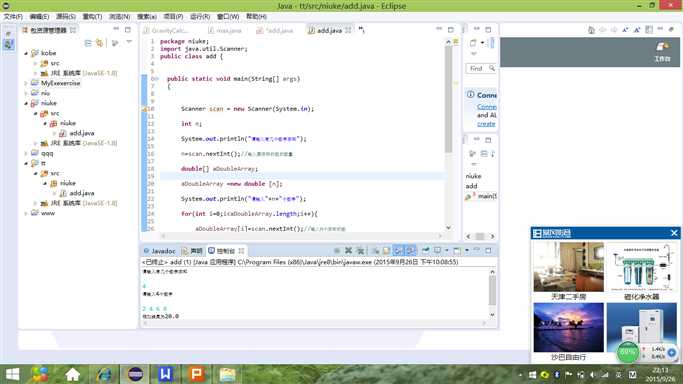Viewport: 683px width, 384px height.
Task: Click the customize page icon in right panel
Action: (x=649, y=30)
